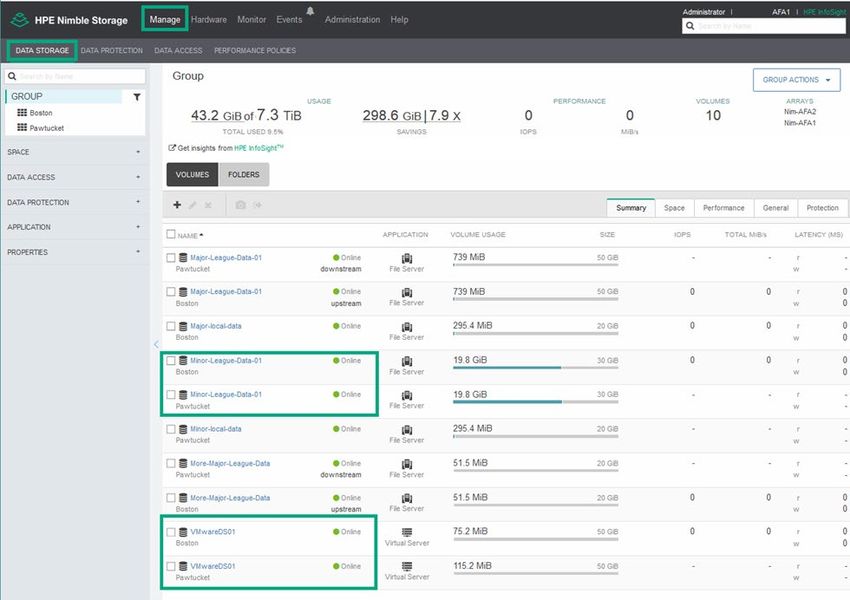
Task: Check VMwareDS01 Boston row checkbox
Action: click(x=171, y=532)
